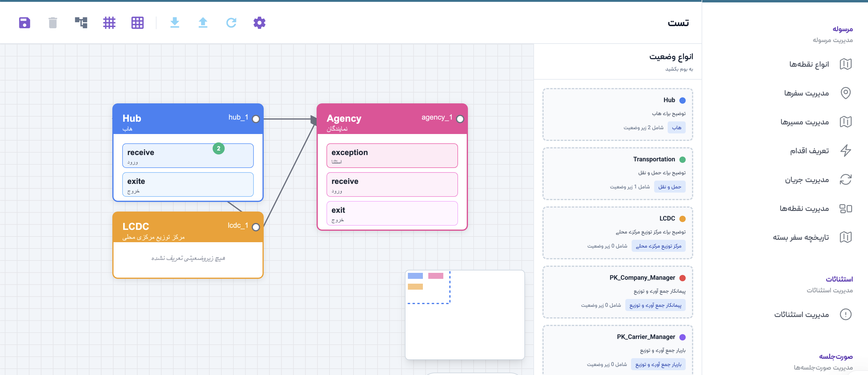Viewport: 868px width, 375px height.
Task: Click the green badge on Hub receive
Action: point(218,148)
